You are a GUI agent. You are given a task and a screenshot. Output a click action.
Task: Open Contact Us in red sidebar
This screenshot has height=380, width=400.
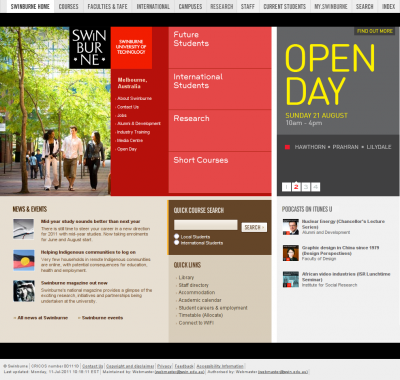click(128, 107)
